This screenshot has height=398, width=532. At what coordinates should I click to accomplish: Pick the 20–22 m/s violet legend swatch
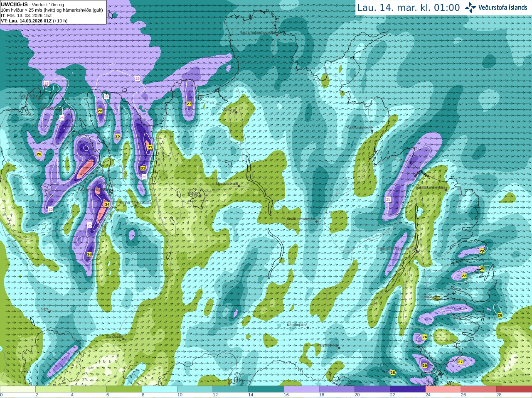click(x=372, y=389)
